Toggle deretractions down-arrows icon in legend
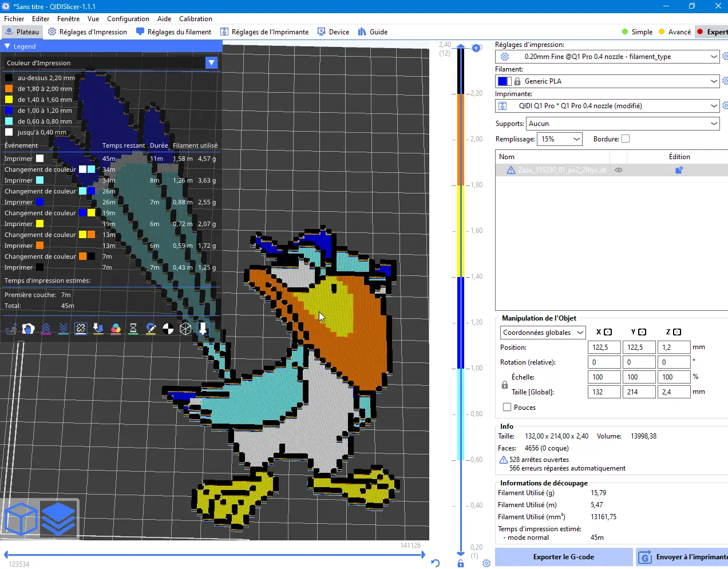The width and height of the screenshot is (728, 569). (64, 329)
